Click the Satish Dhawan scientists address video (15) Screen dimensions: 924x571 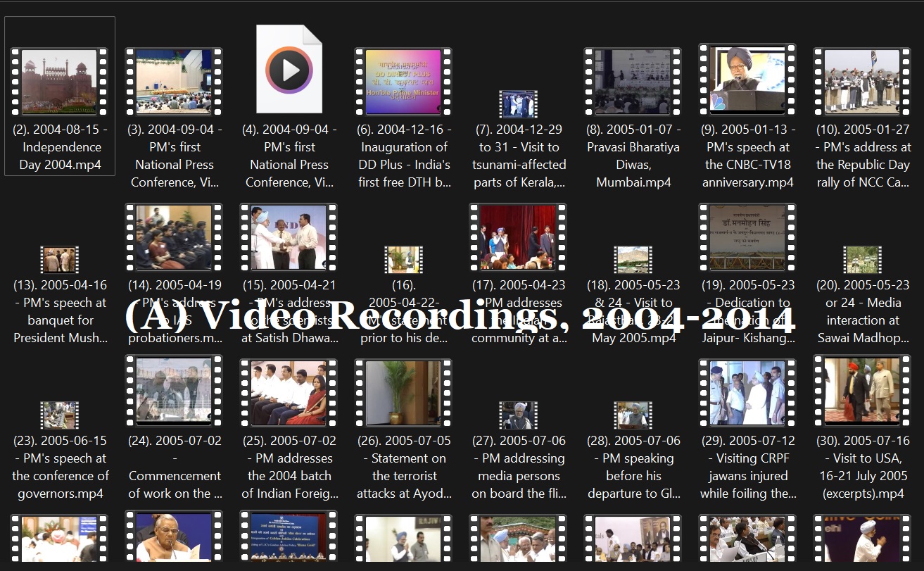(x=289, y=237)
